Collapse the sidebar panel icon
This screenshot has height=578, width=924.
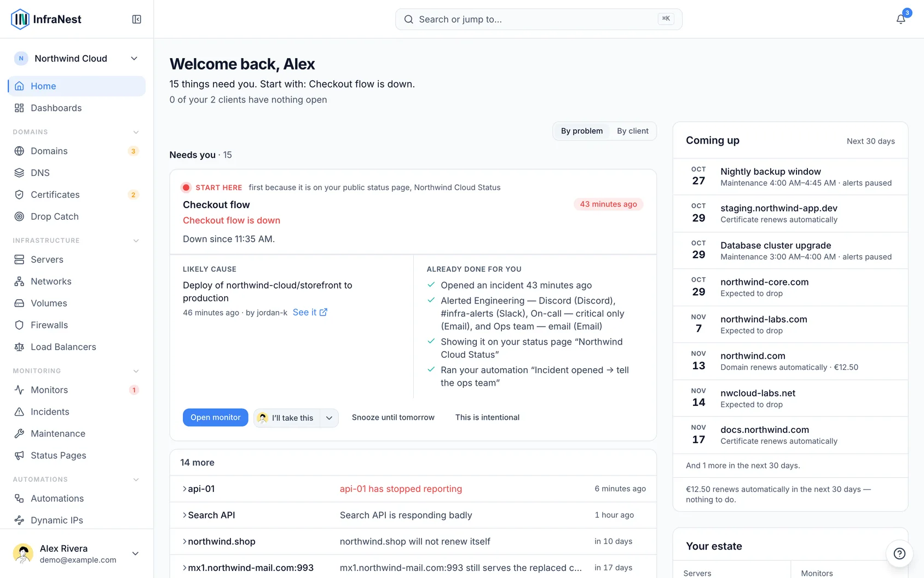coord(137,19)
